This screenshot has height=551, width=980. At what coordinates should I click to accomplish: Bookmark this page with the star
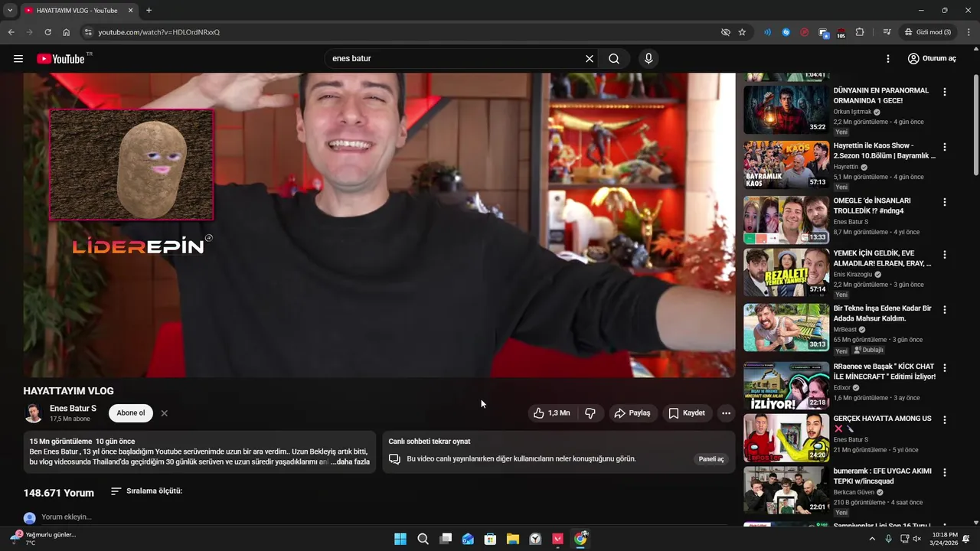(742, 32)
